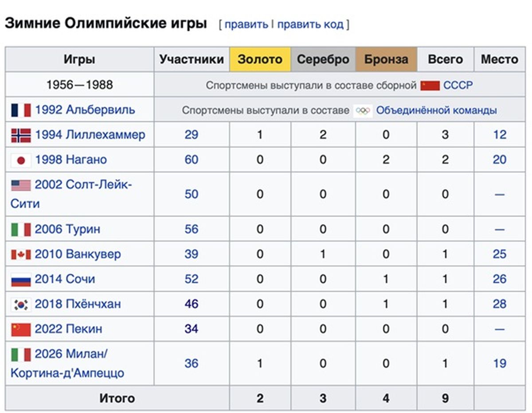The height and width of the screenshot is (413, 532).
Task: Follow the 2022 Пекин link
Action: (x=68, y=329)
